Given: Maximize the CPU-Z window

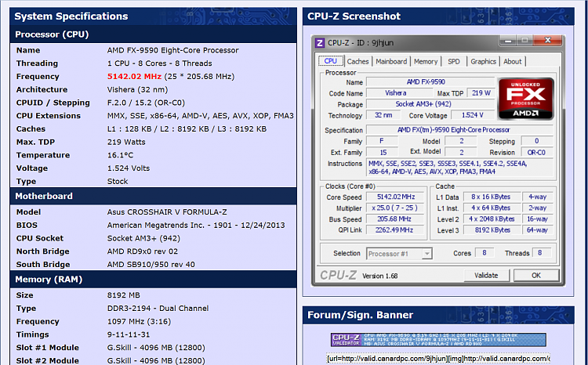Looking at the screenshot, I should 524,40.
